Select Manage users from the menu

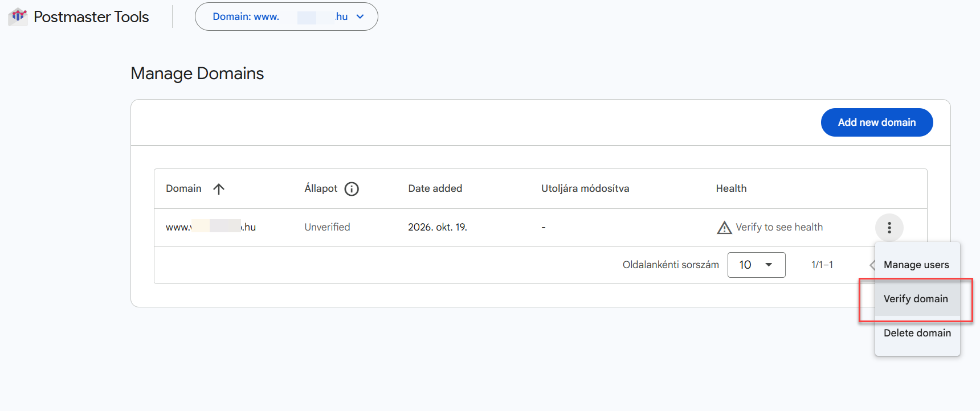click(x=917, y=265)
